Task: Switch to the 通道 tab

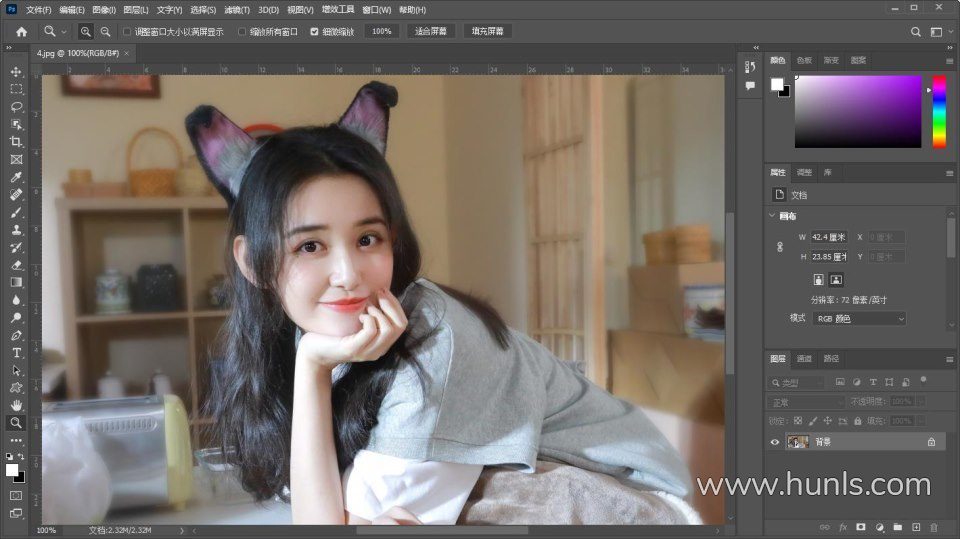Action: [x=804, y=359]
